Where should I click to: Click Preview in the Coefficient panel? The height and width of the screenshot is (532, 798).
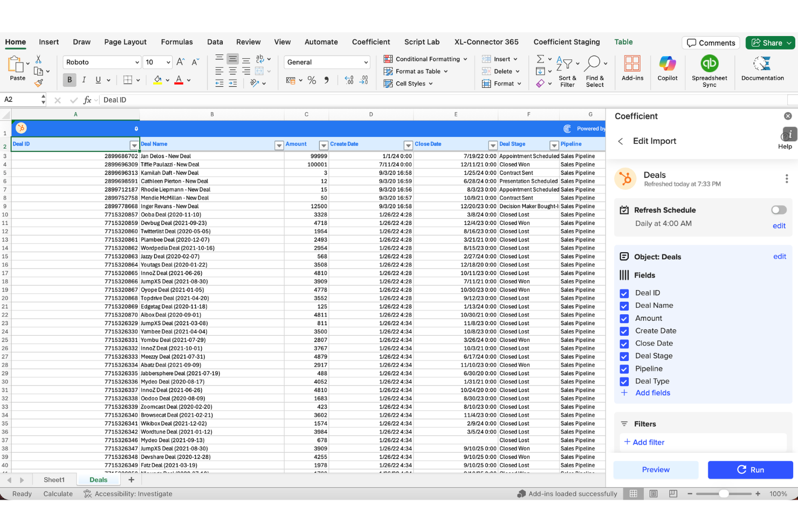pyautogui.click(x=656, y=469)
